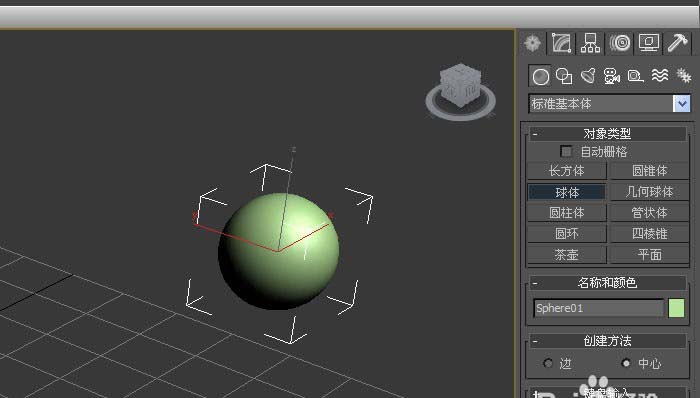700x398 pixels.
Task: Enable the 自动栅格 checkbox
Action: coord(566,151)
